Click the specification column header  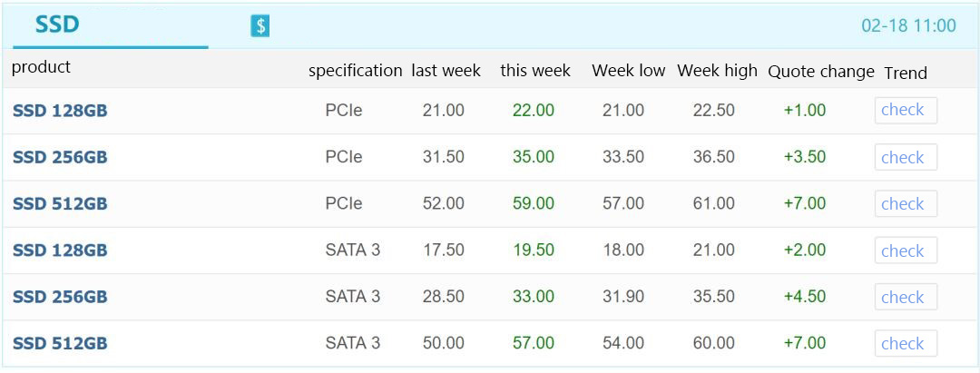coord(355,71)
